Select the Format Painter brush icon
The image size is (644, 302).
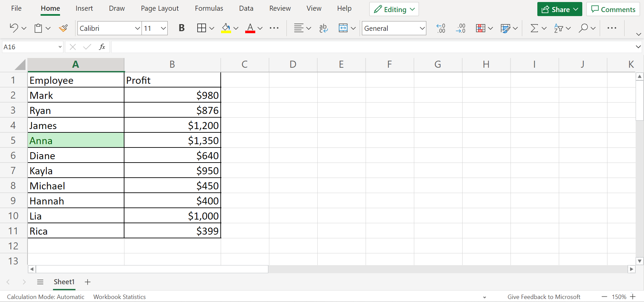click(x=63, y=28)
